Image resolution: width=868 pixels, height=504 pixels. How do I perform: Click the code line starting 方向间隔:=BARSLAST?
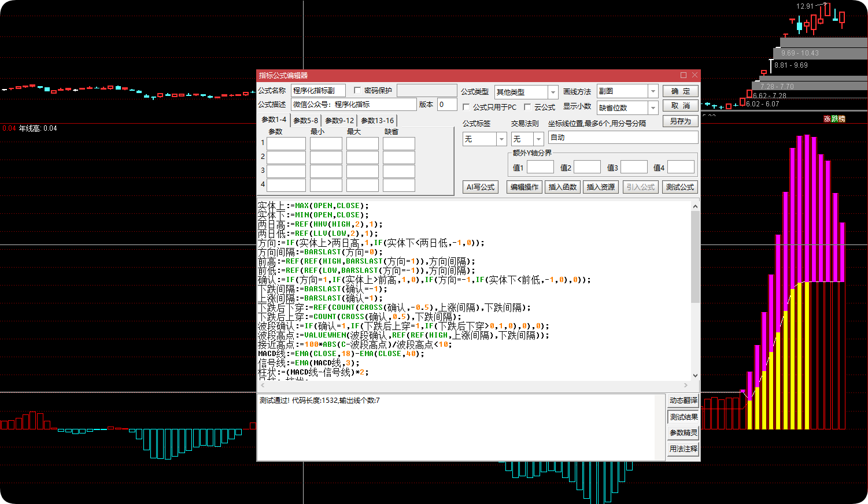(x=320, y=252)
